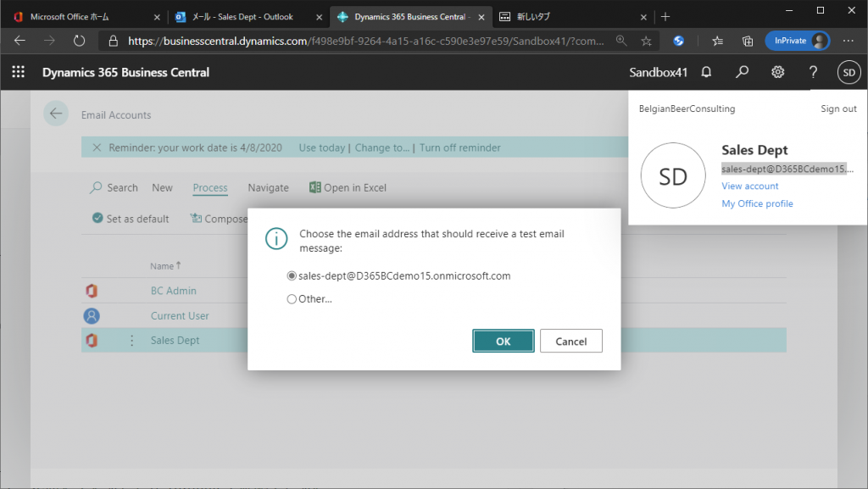Confirm the dialog with OK

(504, 341)
